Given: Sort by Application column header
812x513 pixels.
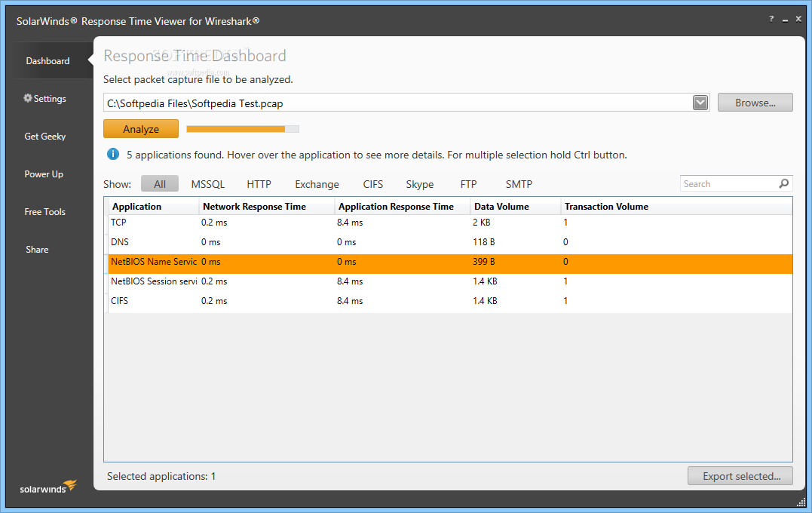Looking at the screenshot, I should pyautogui.click(x=153, y=206).
